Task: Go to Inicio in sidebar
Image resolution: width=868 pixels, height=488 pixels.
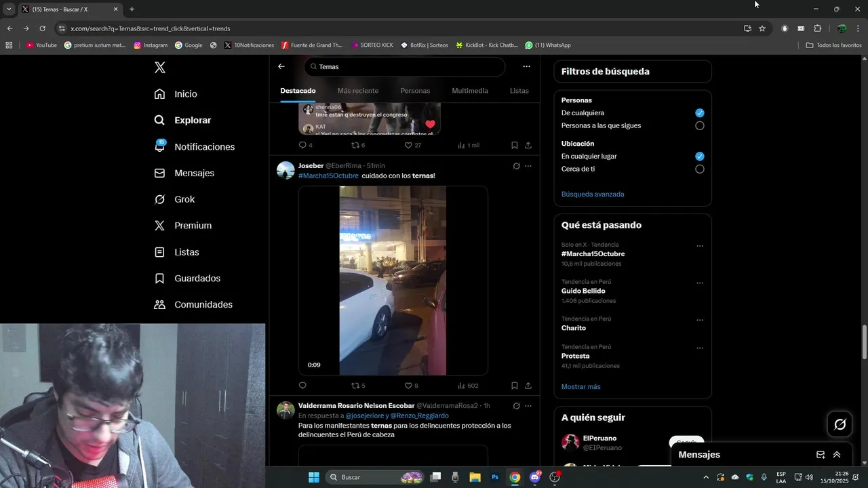Action: pyautogui.click(x=176, y=94)
